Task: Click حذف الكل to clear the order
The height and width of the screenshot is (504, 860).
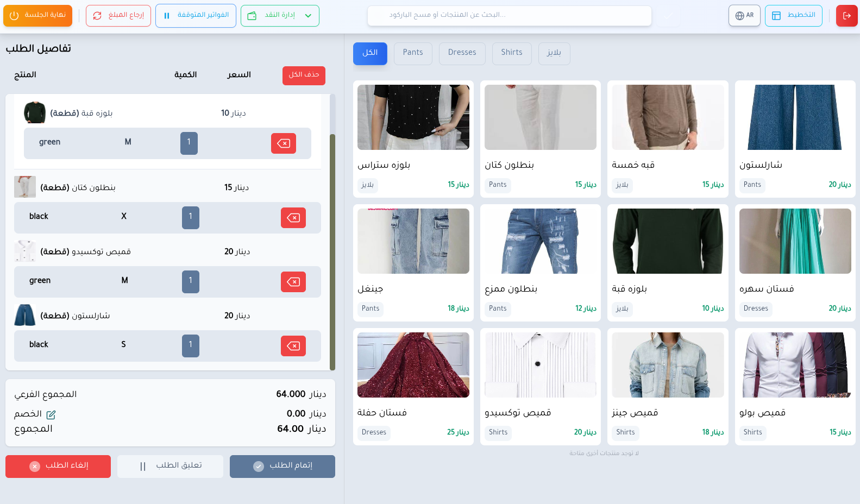Action: 304,75
